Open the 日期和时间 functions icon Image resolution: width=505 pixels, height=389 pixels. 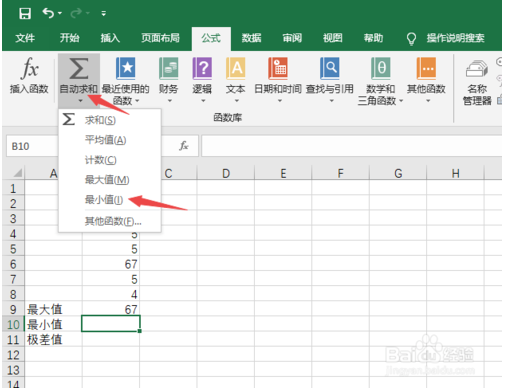[278, 68]
